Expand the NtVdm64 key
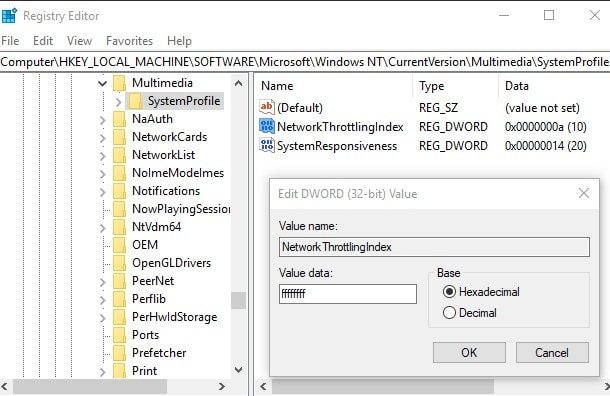 pos(102,228)
